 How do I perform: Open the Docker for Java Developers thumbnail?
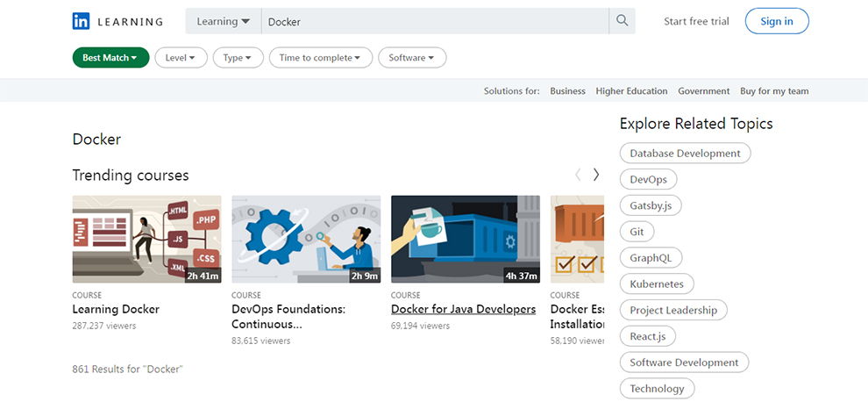point(466,239)
